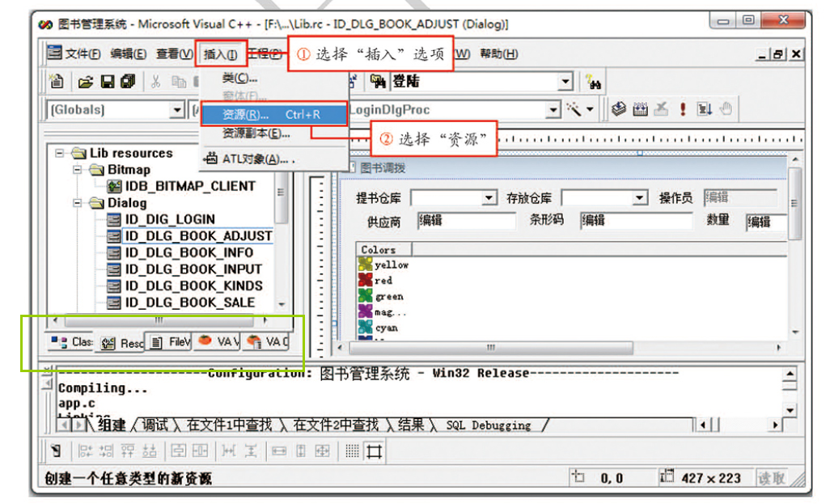
Task: Click the New Text File toolbar icon
Action: click(x=56, y=82)
